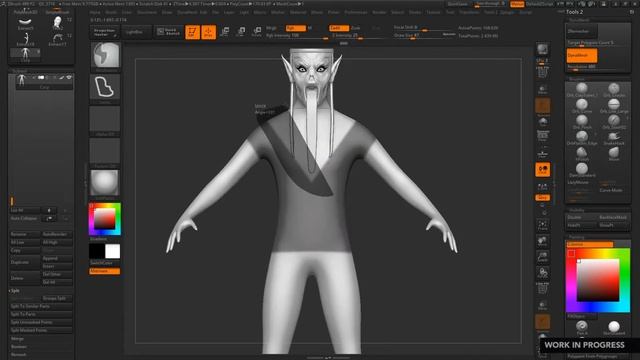Select the Extract18 figure tool thumbnail

[x=25, y=40]
